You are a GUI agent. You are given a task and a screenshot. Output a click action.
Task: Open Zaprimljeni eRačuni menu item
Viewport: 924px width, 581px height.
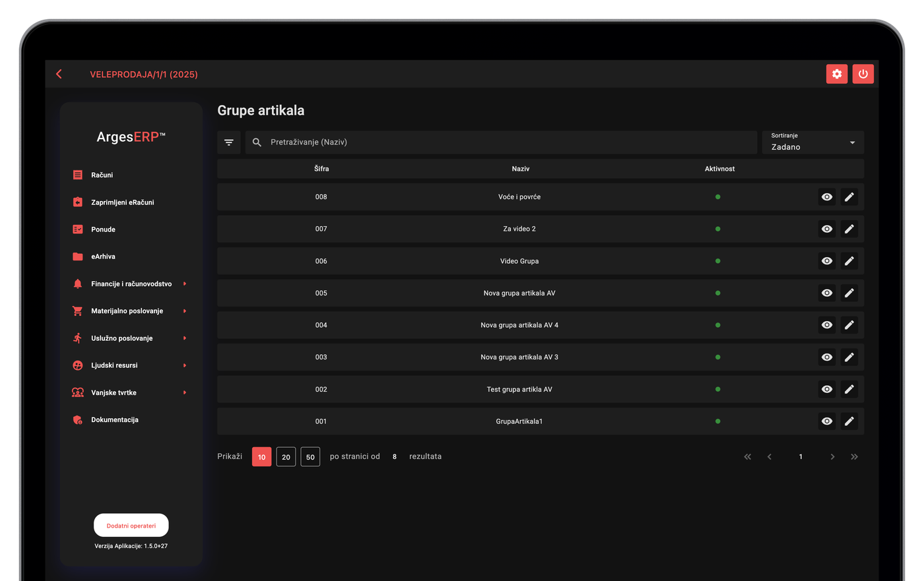(123, 202)
